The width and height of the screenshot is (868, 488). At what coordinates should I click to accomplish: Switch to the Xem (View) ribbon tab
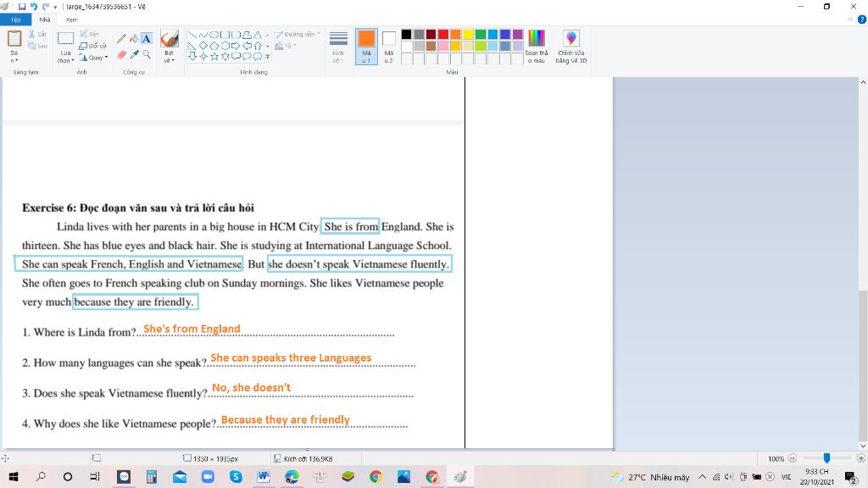[71, 19]
